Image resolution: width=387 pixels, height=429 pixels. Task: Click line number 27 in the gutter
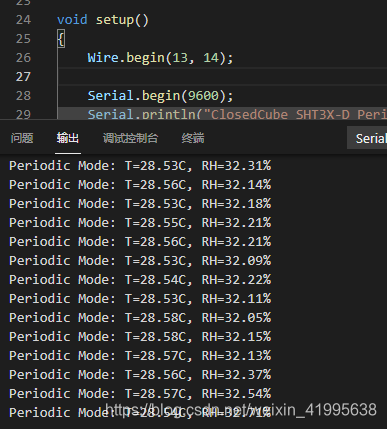[x=23, y=77]
